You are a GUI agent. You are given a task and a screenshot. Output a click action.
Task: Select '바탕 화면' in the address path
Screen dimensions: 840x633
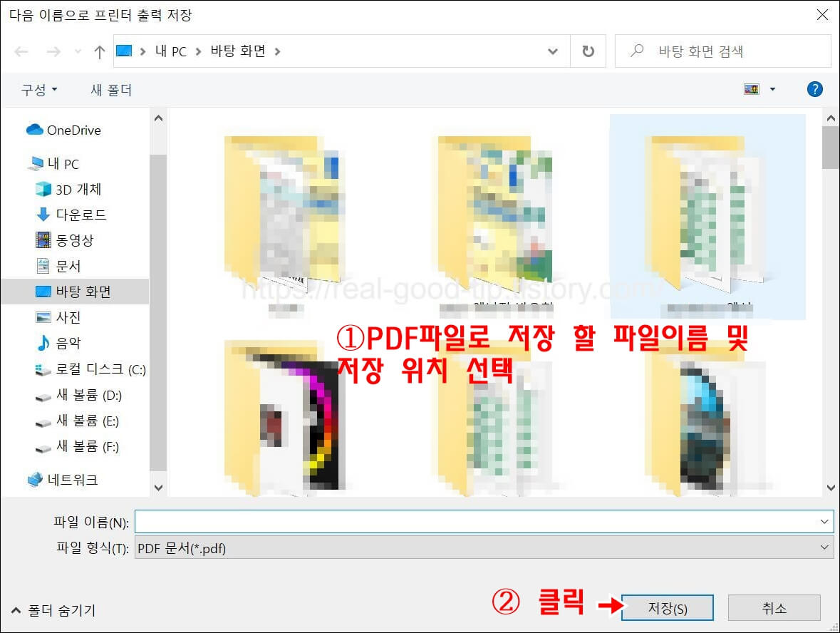[238, 51]
